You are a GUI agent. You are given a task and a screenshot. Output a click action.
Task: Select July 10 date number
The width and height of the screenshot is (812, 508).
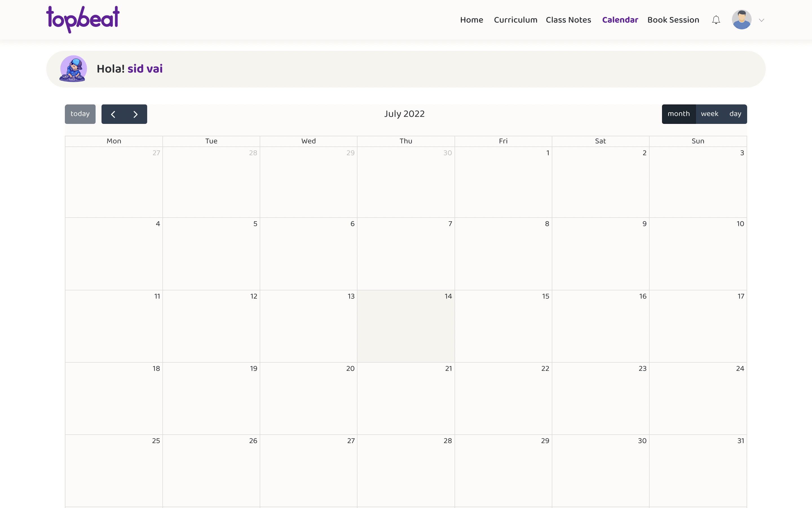741,224
